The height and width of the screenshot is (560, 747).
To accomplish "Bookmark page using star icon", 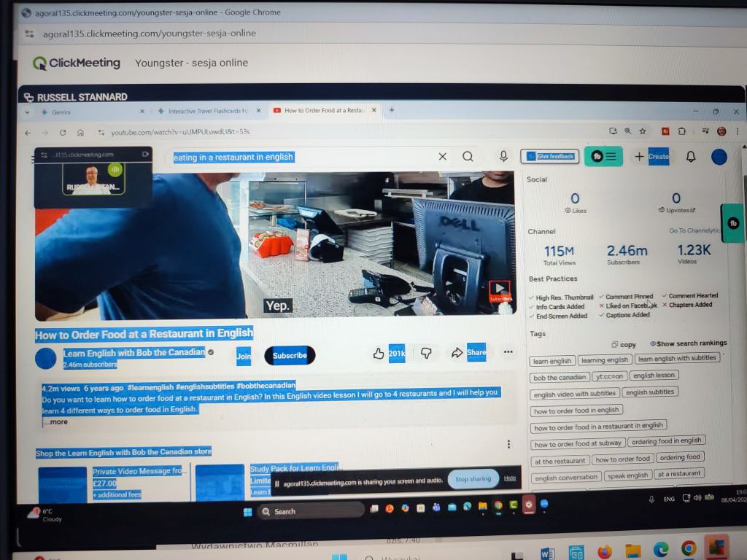I will click(x=643, y=131).
